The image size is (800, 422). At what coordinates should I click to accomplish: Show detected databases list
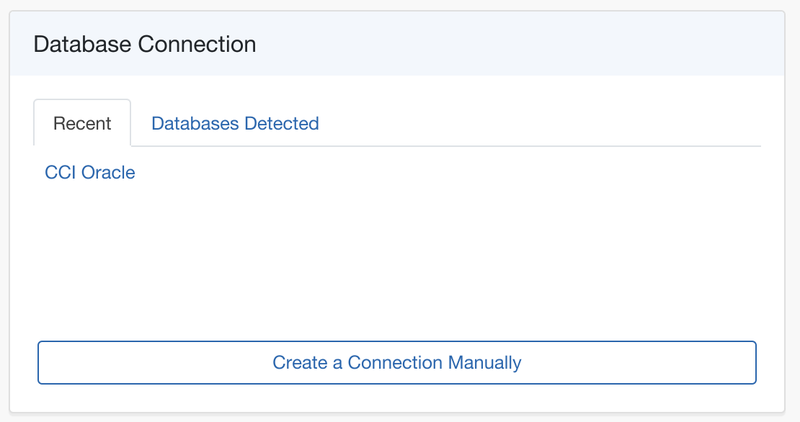point(235,123)
